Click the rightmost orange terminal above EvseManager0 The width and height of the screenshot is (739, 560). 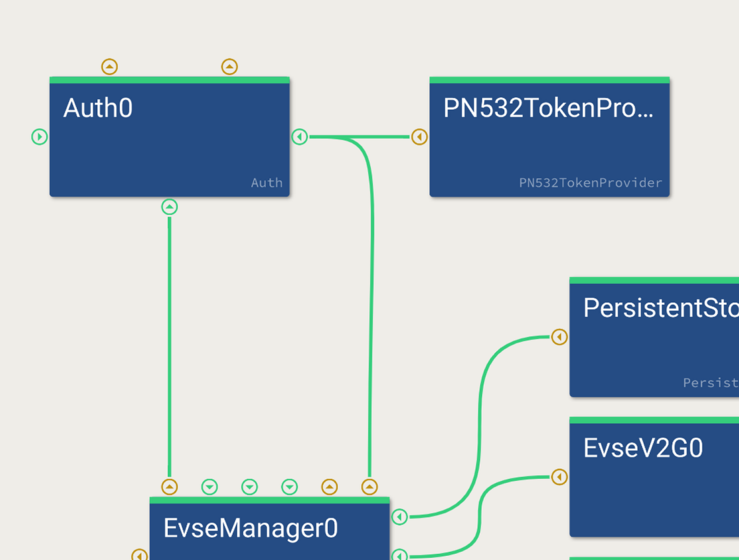[369, 486]
